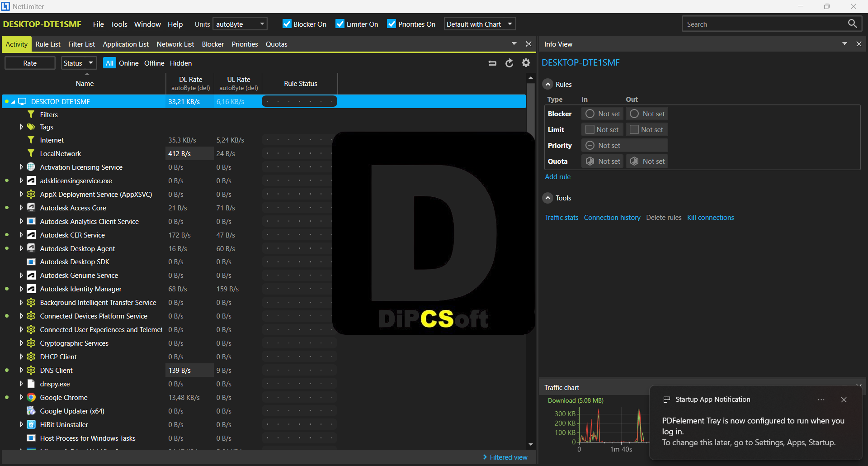Dismiss the Startup App Notification

[x=844, y=399]
